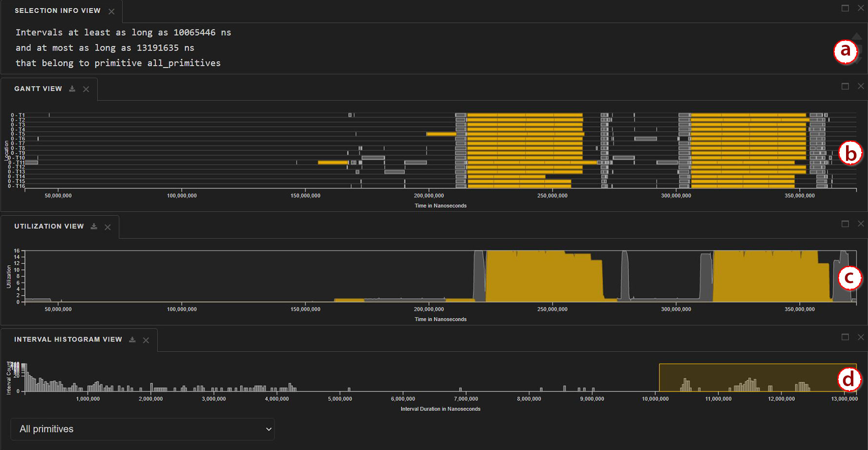The width and height of the screenshot is (868, 450).
Task: Download the Utilization View chart
Action: click(94, 226)
